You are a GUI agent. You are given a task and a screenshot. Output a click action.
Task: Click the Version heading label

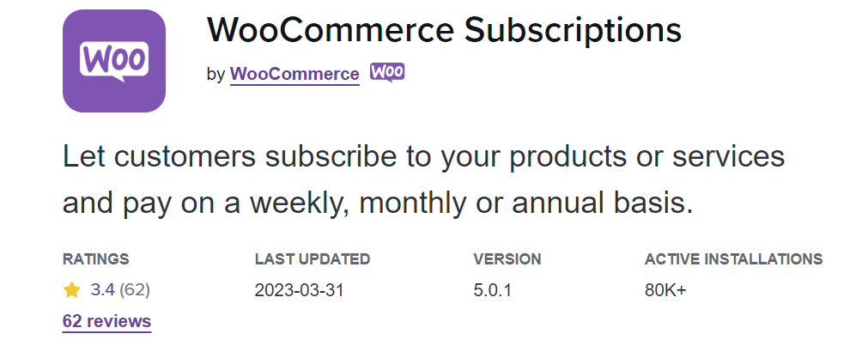(x=507, y=258)
